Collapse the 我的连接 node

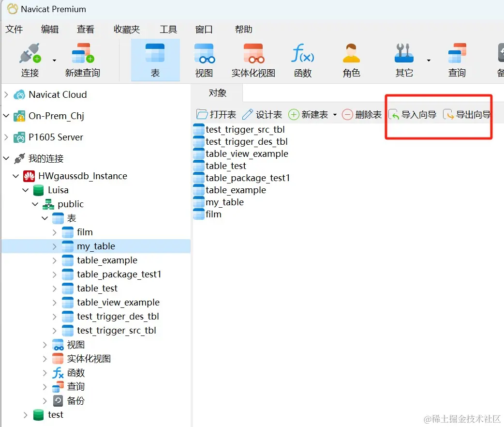tap(6, 158)
